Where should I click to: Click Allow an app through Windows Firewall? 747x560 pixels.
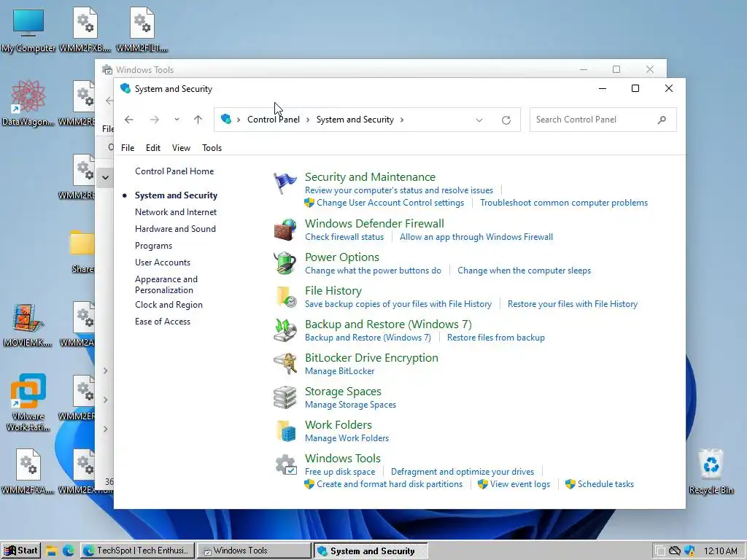click(476, 237)
